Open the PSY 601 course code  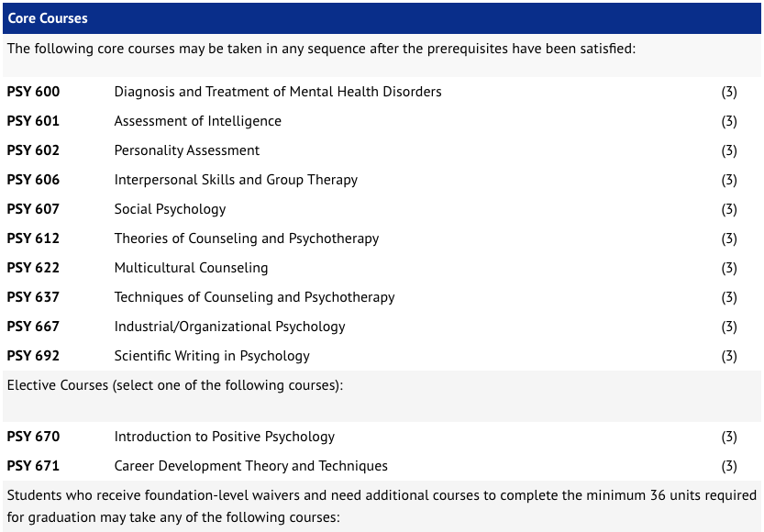[x=33, y=121]
